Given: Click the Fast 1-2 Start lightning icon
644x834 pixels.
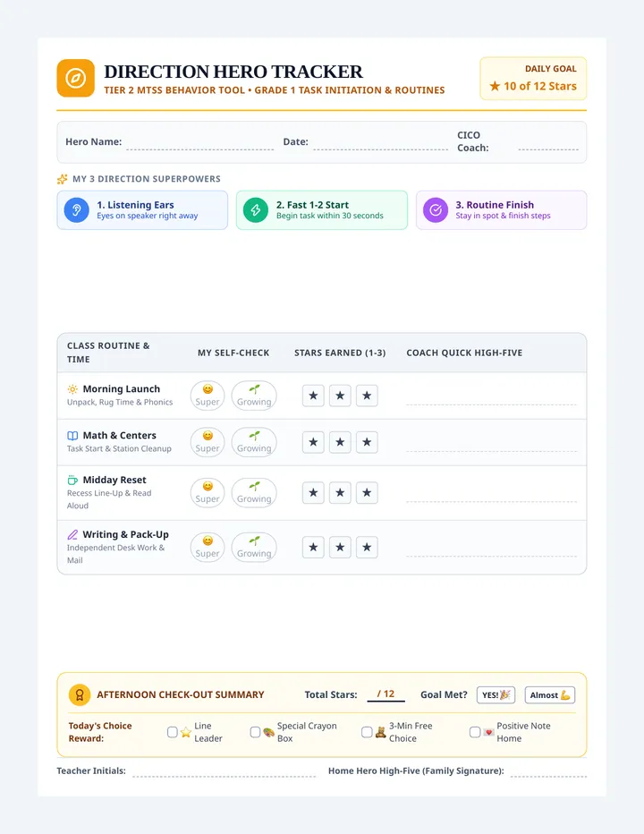Looking at the screenshot, I should pyautogui.click(x=256, y=210).
